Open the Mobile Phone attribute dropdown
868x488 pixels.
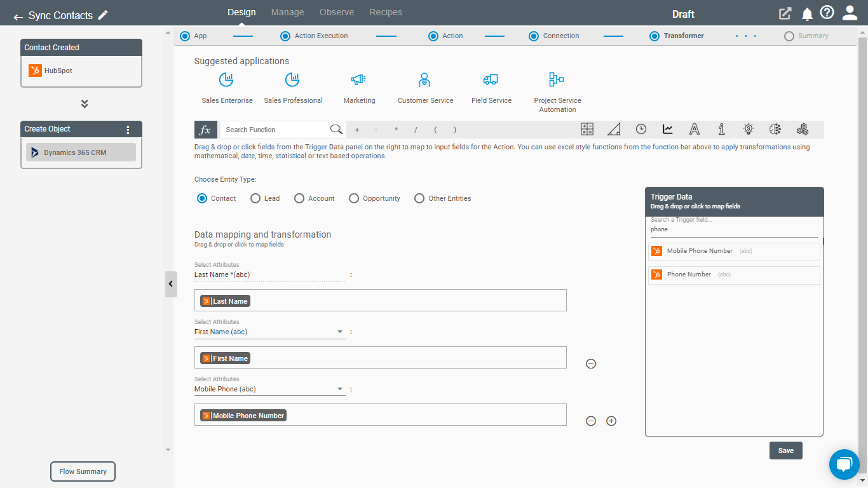pos(270,389)
